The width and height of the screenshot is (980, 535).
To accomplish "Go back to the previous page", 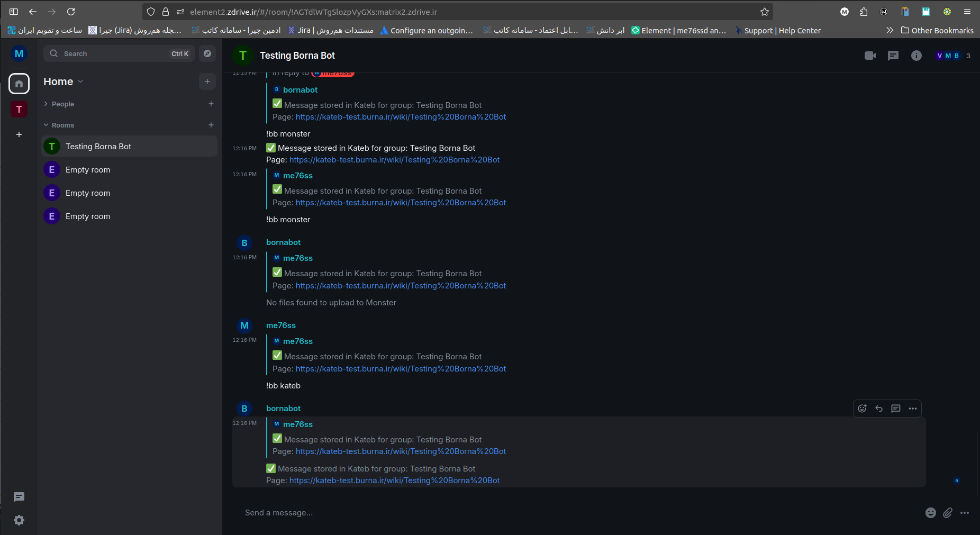I will (x=33, y=12).
